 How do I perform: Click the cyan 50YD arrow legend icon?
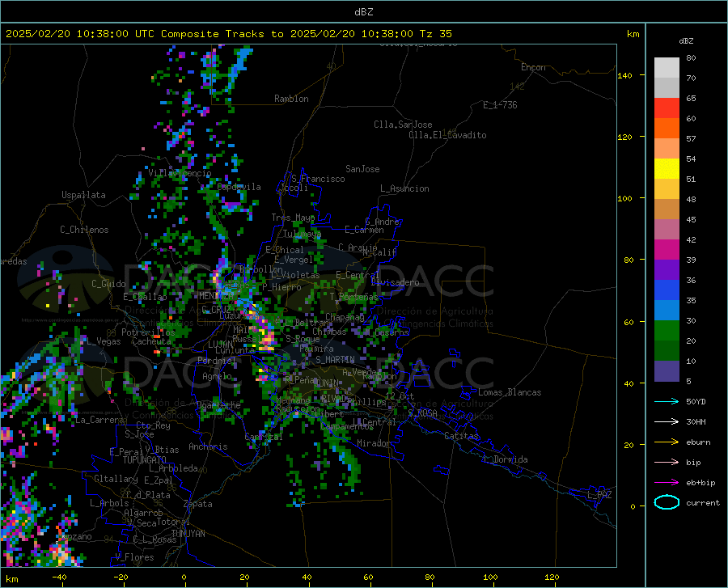coord(667,401)
